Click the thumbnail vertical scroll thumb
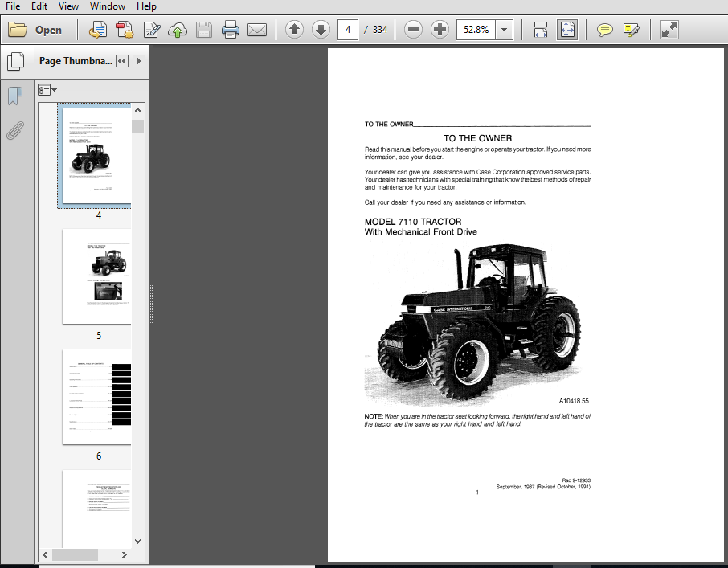Screen dimensions: 728x568 click(138, 126)
